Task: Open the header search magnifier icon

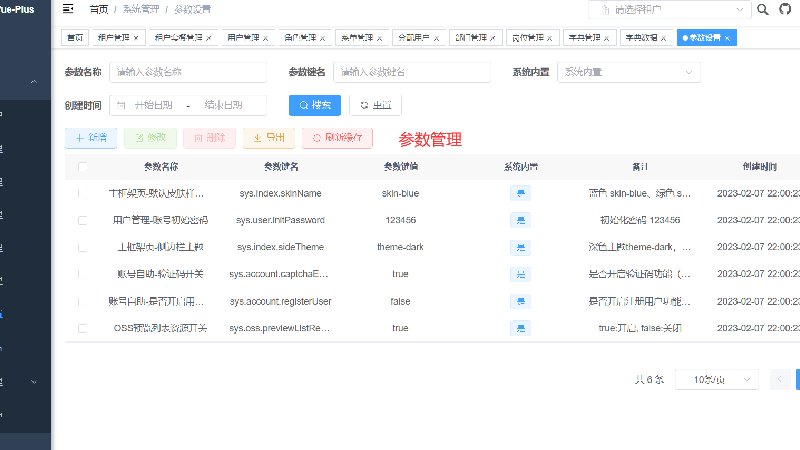Action: (x=763, y=9)
